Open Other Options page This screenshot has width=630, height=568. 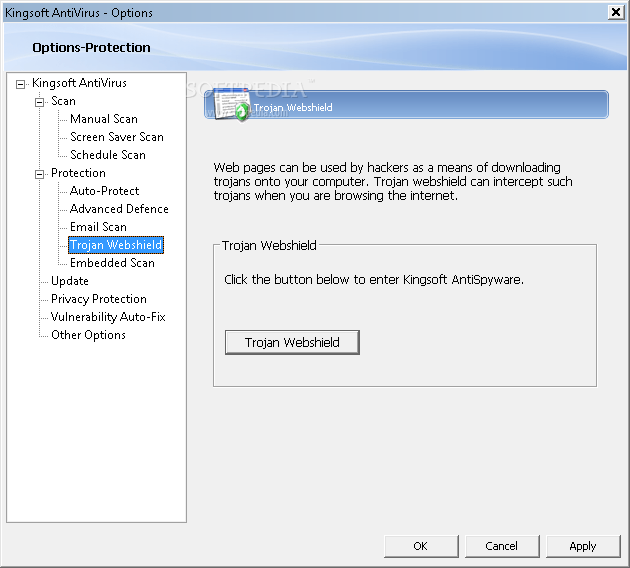click(88, 335)
